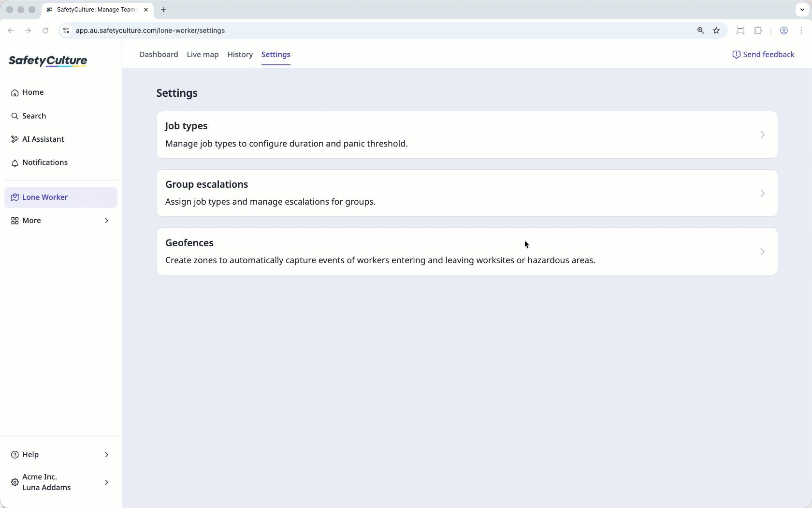Screen dimensions: 812x508
Task: Click the Geofences row chevron
Action: [763, 252]
